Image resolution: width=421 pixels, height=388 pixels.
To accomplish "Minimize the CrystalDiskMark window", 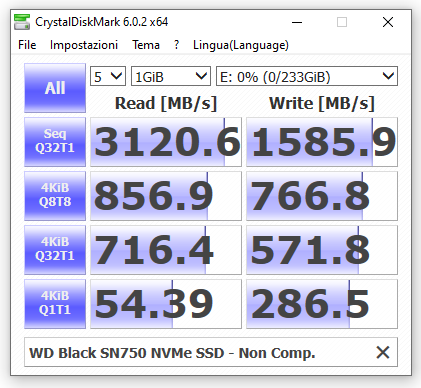I will tap(297, 22).
